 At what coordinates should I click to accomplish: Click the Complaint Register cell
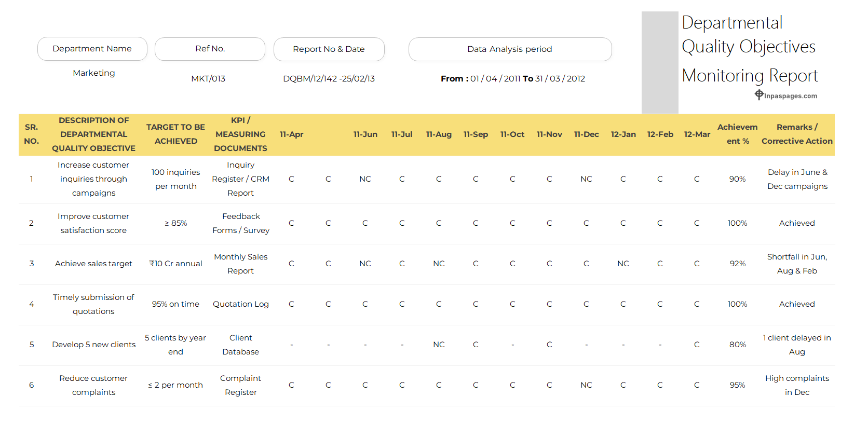coord(240,385)
